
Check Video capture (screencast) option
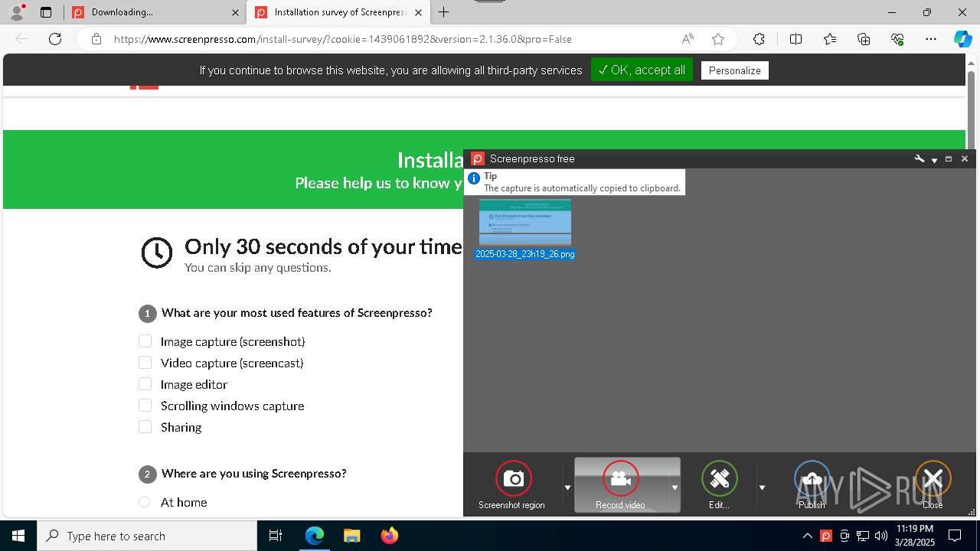click(x=145, y=363)
